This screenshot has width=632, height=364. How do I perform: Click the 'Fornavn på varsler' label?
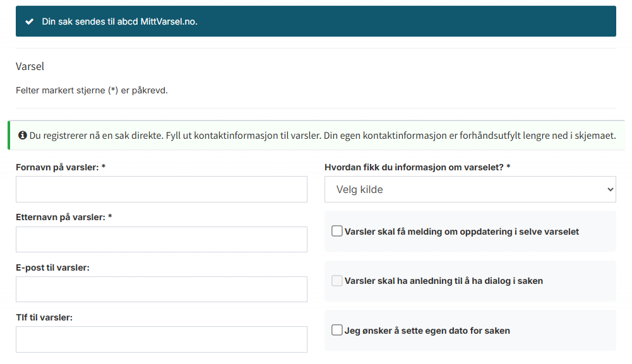[60, 167]
